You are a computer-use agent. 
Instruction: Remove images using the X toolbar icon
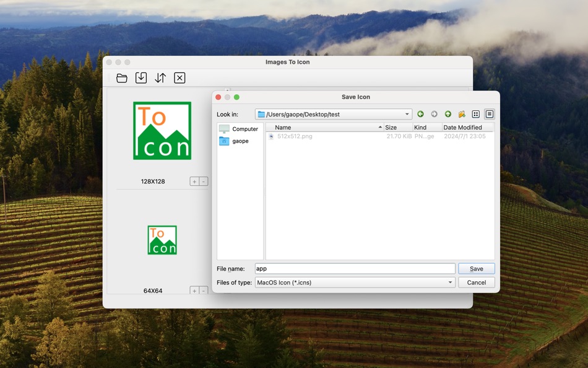179,77
